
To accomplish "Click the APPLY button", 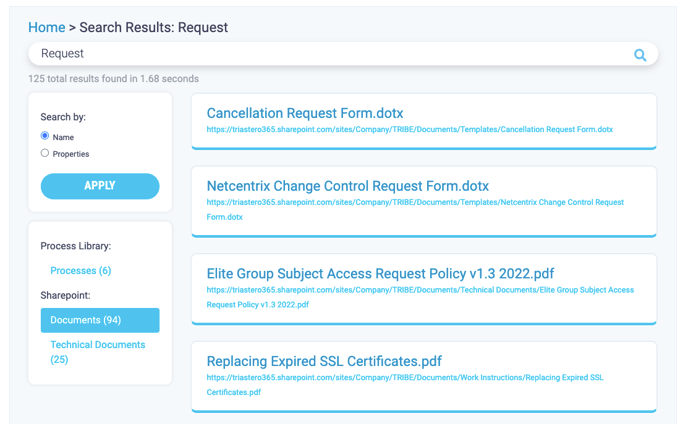I will click(x=100, y=186).
